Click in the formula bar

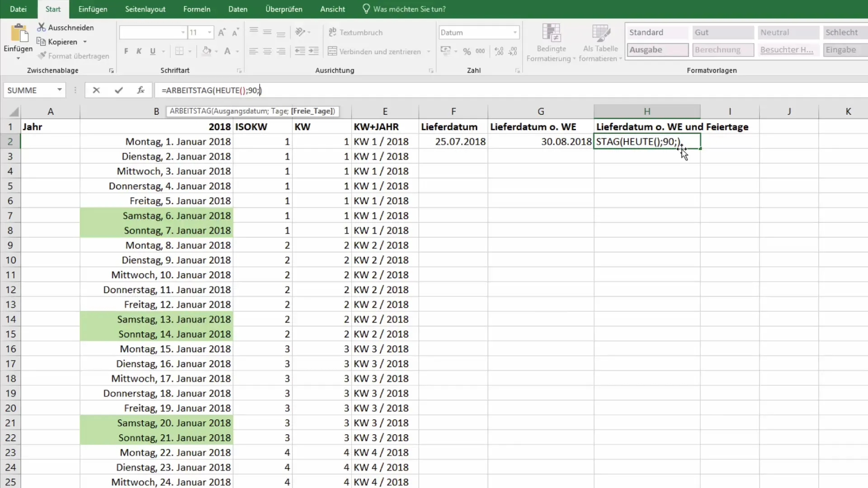point(511,90)
